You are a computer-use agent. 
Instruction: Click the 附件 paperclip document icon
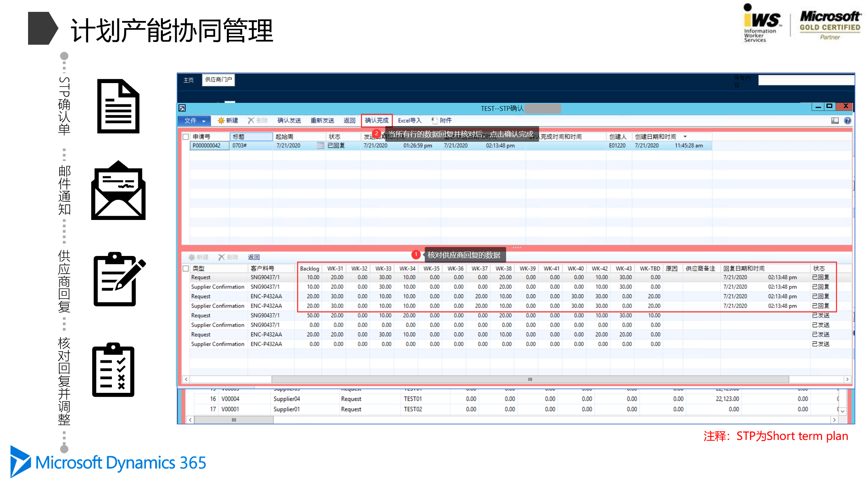pos(435,121)
